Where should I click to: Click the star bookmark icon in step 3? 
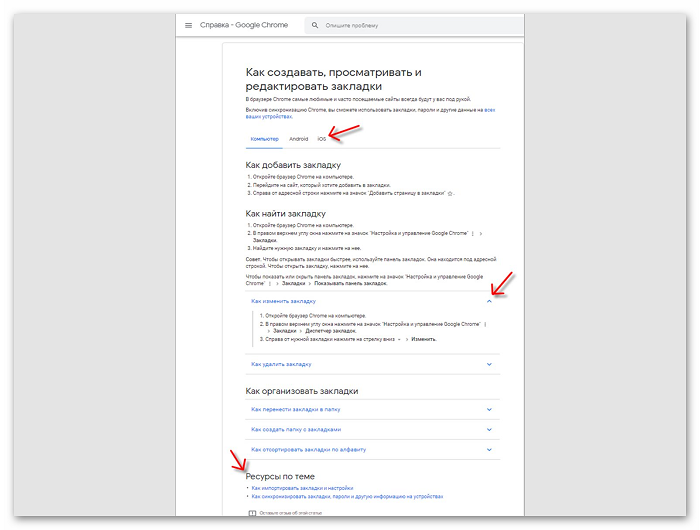click(x=450, y=193)
